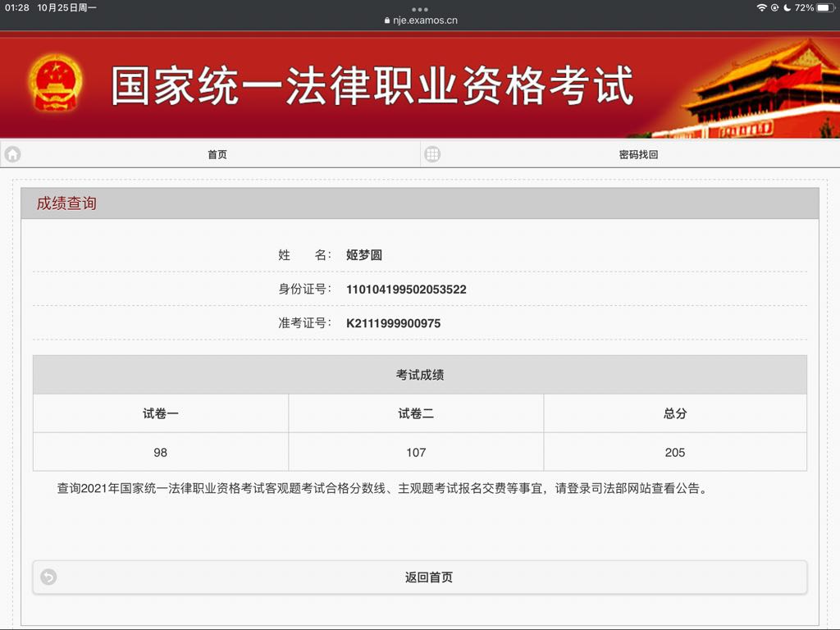Click the 准考证号 label

304,323
